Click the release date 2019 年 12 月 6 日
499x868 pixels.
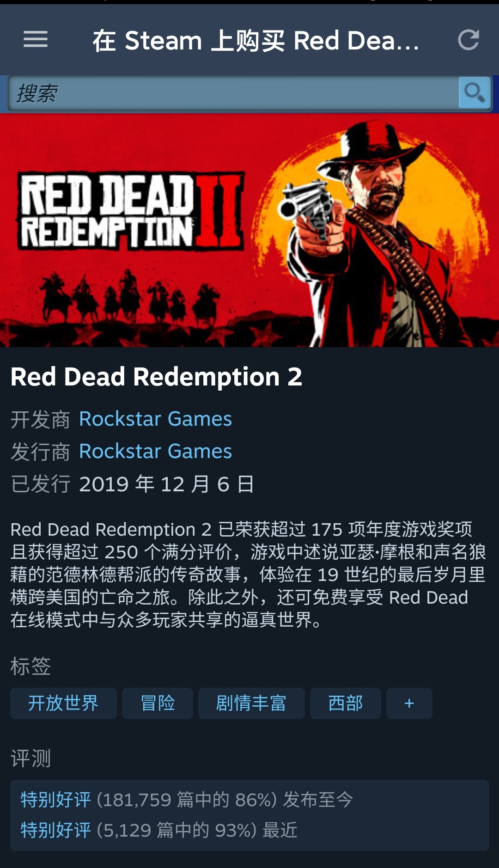(x=167, y=484)
